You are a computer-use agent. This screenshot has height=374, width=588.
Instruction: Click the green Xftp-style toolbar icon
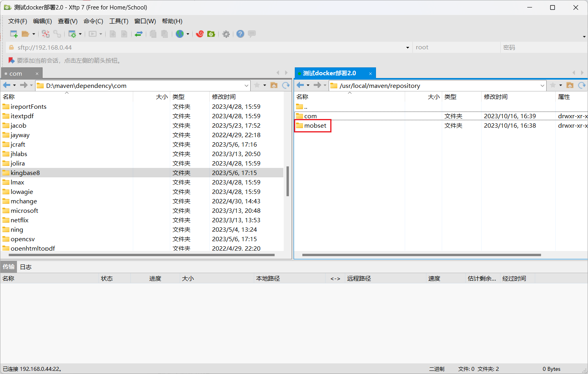coord(211,34)
